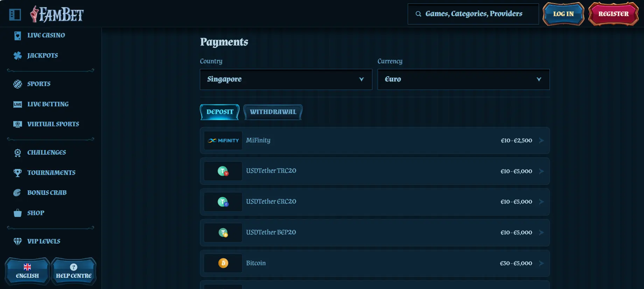This screenshot has height=289, width=644.
Task: Click the Bitcoin coin icon
Action: 223,263
